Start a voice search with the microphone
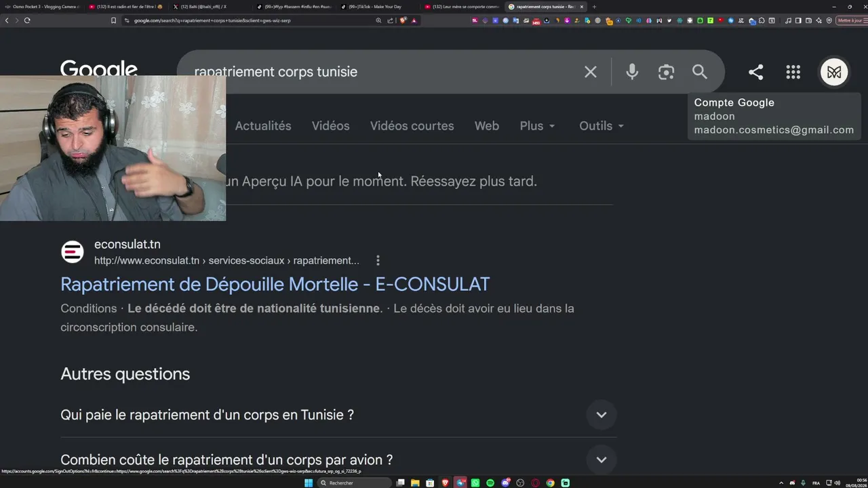Image resolution: width=868 pixels, height=488 pixels. pos(632,72)
